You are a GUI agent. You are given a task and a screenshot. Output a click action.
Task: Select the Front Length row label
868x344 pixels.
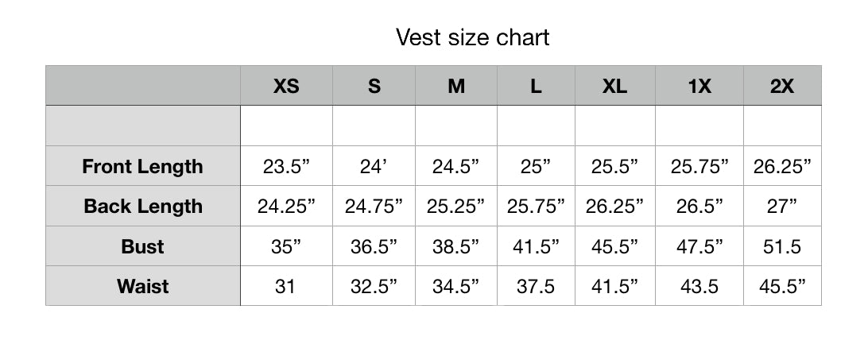(143, 167)
